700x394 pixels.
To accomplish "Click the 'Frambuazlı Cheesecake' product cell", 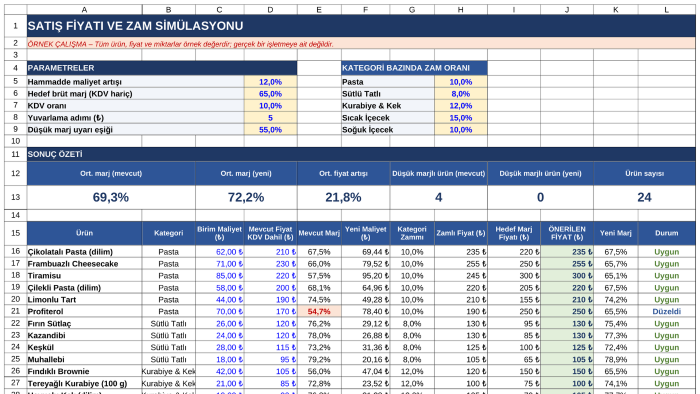I will (x=84, y=264).
